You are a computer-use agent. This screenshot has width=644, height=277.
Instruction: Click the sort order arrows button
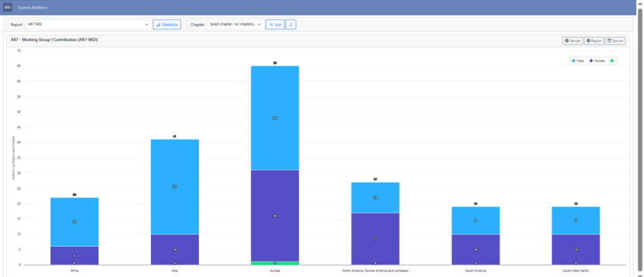[291, 24]
